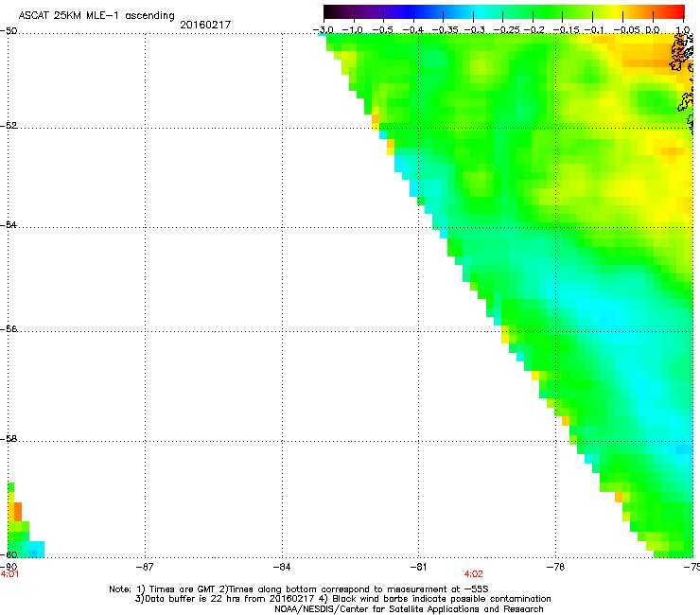Click the '-56' latitude axis label
The width and height of the screenshot is (700, 615).
(9, 328)
